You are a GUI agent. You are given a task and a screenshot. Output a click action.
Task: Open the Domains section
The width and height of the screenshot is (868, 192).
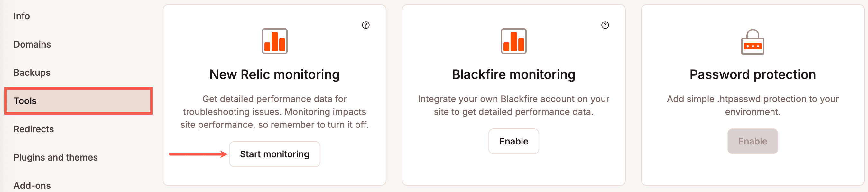pyautogui.click(x=32, y=44)
